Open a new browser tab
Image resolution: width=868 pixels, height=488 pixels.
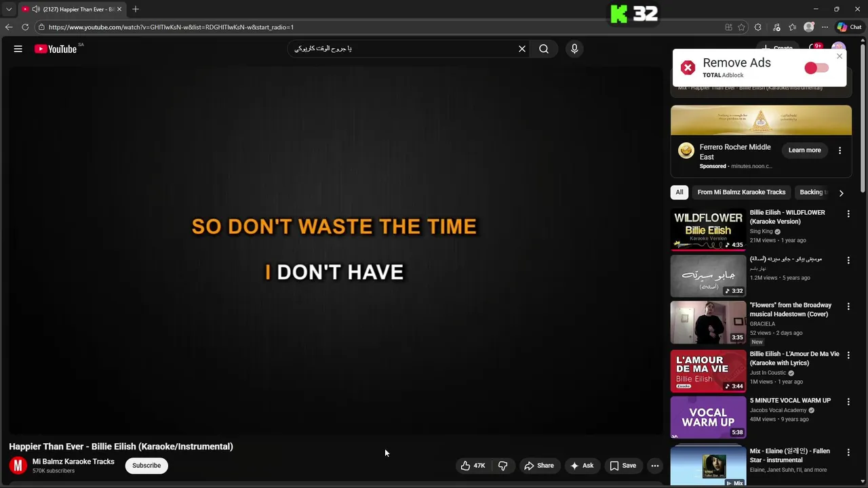pos(136,9)
